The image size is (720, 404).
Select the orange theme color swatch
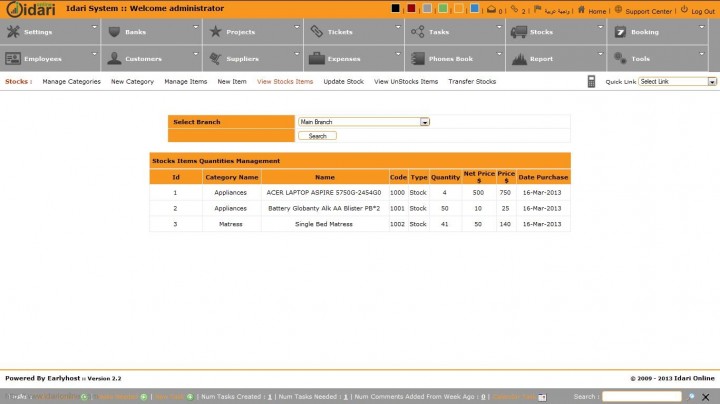458,8
